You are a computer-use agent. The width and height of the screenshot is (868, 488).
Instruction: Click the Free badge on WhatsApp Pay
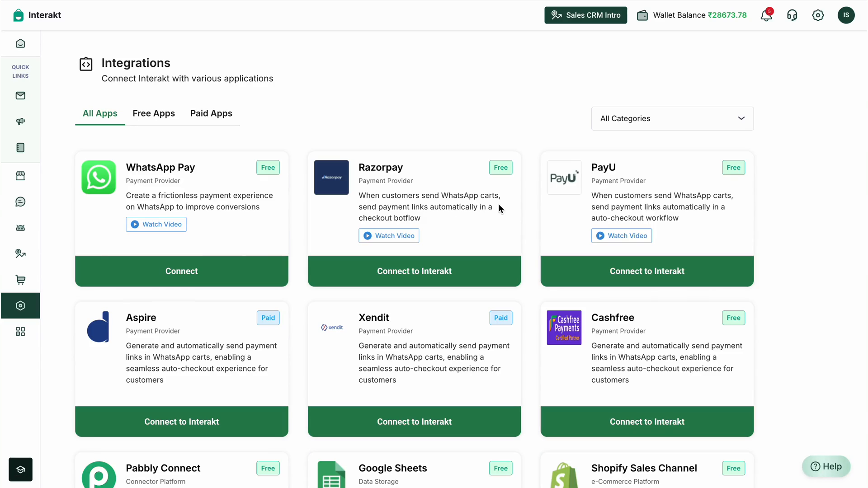pos(268,168)
